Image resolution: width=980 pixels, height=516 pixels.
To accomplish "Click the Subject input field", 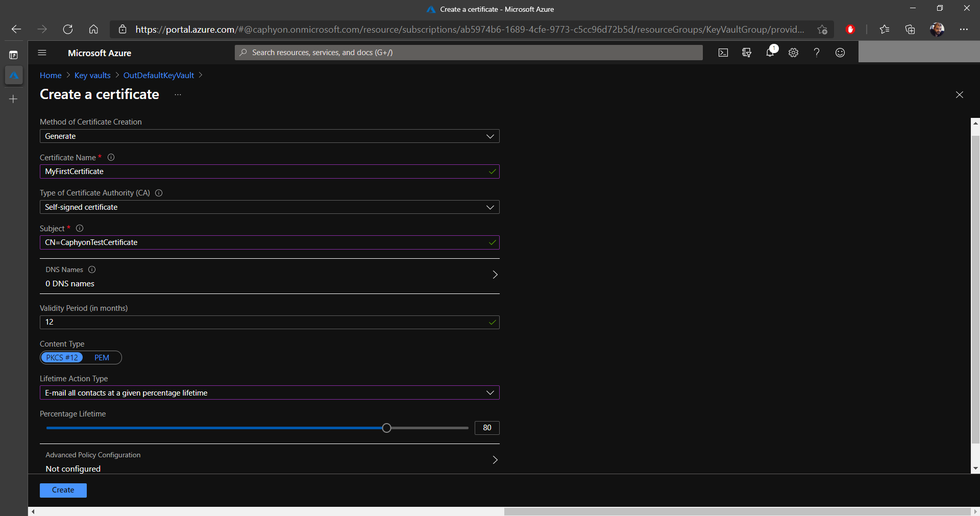I will 269,242.
